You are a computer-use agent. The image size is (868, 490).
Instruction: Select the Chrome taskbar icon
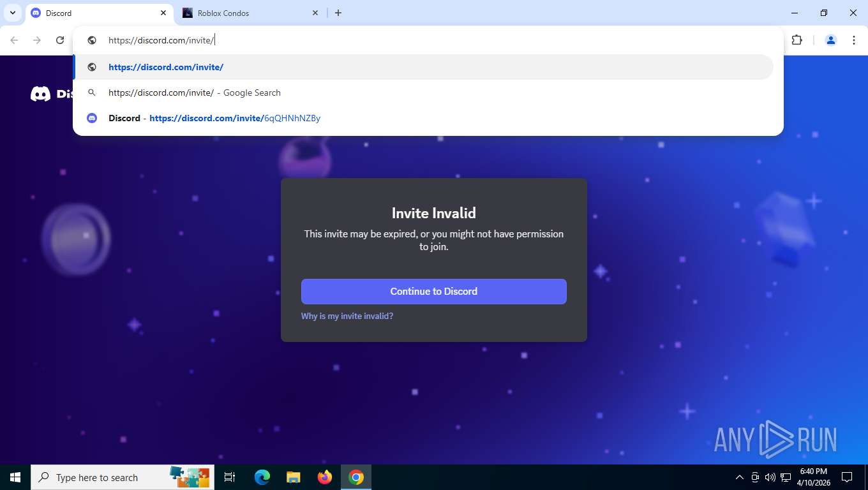(x=356, y=477)
